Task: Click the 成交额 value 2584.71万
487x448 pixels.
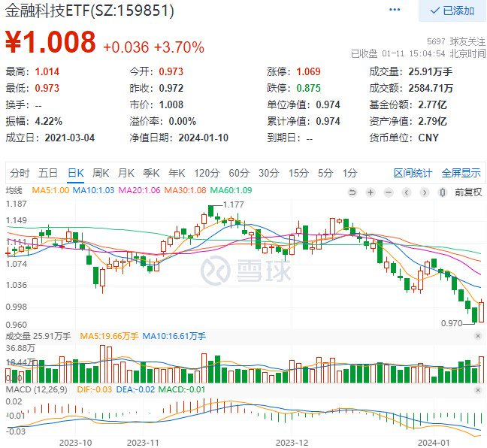Action: tap(431, 88)
